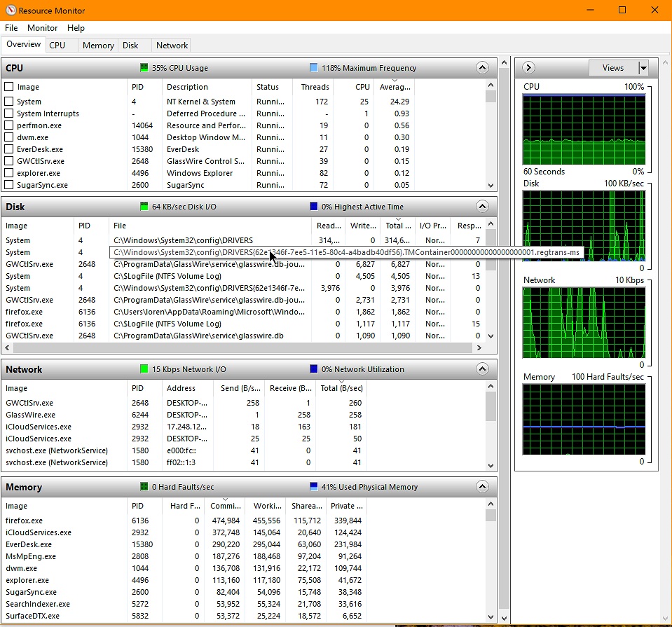Switch to the Network tab

point(172,46)
